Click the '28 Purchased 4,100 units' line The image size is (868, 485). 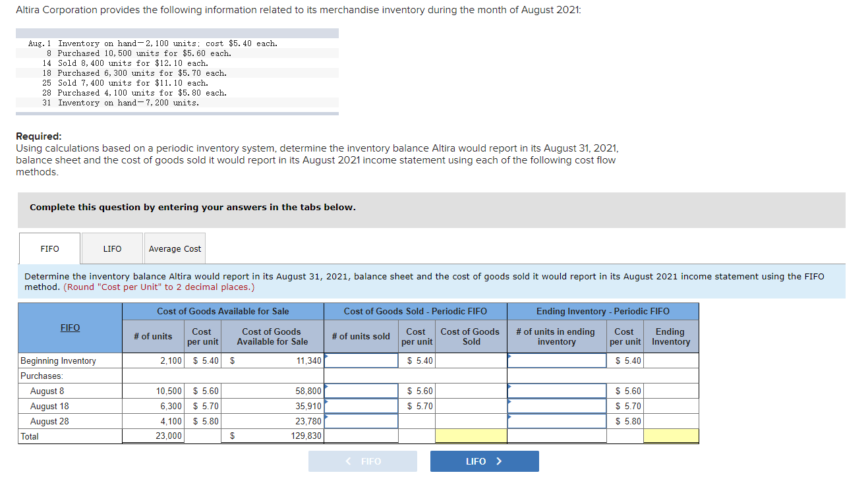pos(134,93)
